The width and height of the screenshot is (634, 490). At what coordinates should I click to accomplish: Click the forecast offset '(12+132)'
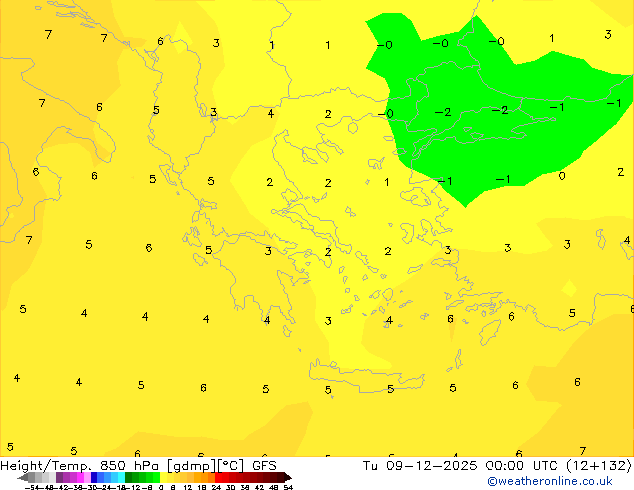click(x=599, y=466)
